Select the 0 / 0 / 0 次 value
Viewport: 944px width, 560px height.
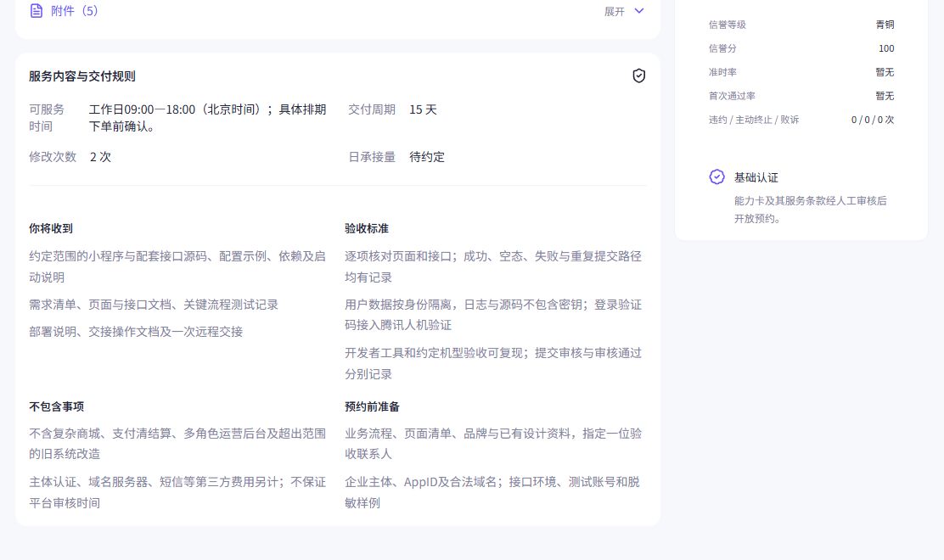tap(873, 120)
